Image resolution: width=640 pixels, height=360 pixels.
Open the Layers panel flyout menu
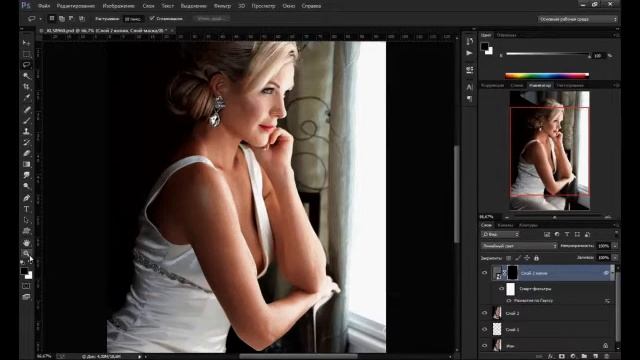[616, 225]
